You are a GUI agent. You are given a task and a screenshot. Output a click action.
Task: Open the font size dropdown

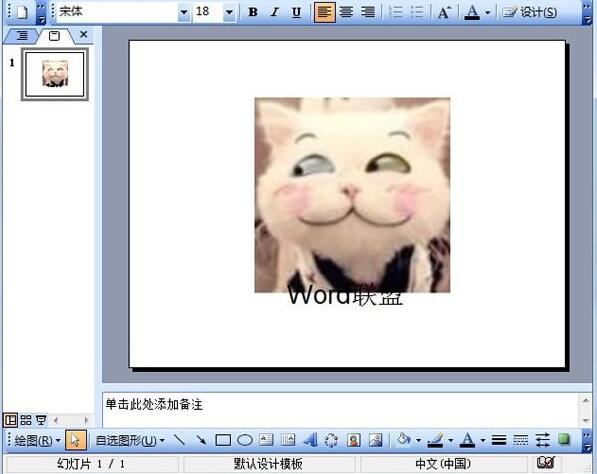(229, 12)
